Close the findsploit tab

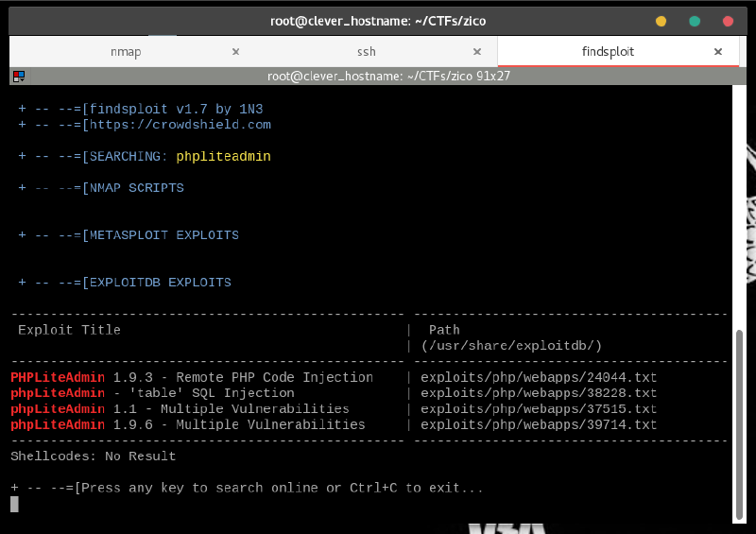pyautogui.click(x=718, y=52)
